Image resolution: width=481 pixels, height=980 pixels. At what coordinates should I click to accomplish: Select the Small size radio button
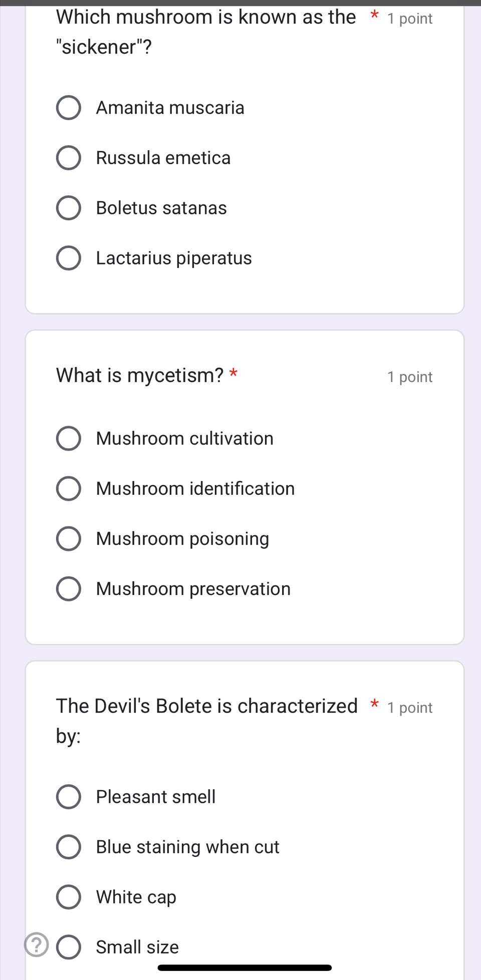pyautogui.click(x=69, y=947)
